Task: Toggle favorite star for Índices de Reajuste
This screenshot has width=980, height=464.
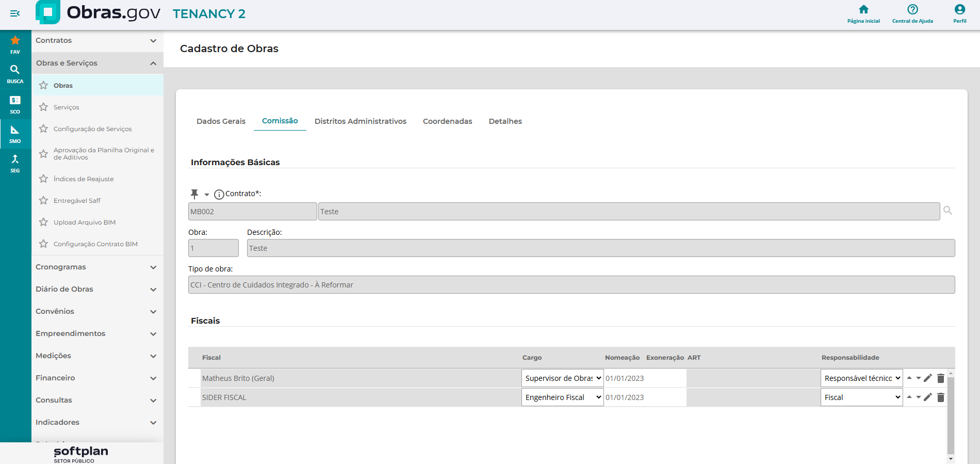Action: click(x=44, y=179)
